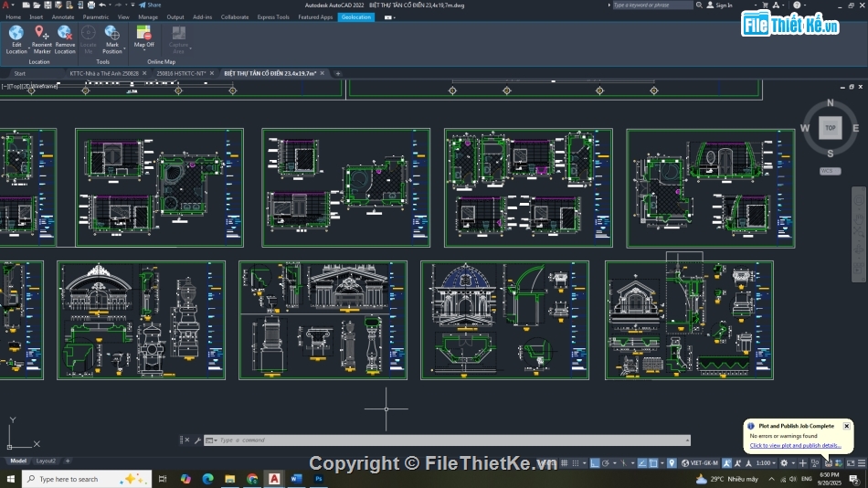The height and width of the screenshot is (488, 868).
Task: Switch to the Layout2 tab
Action: (x=46, y=461)
